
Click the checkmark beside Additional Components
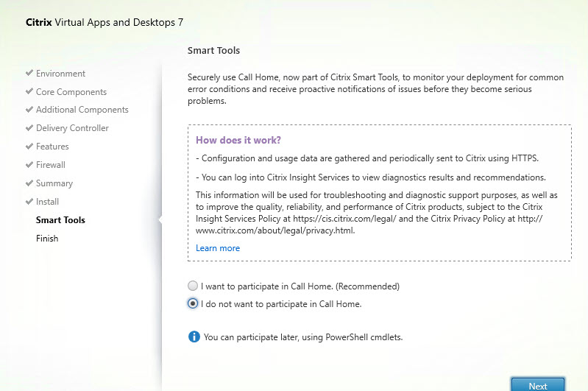coord(29,110)
